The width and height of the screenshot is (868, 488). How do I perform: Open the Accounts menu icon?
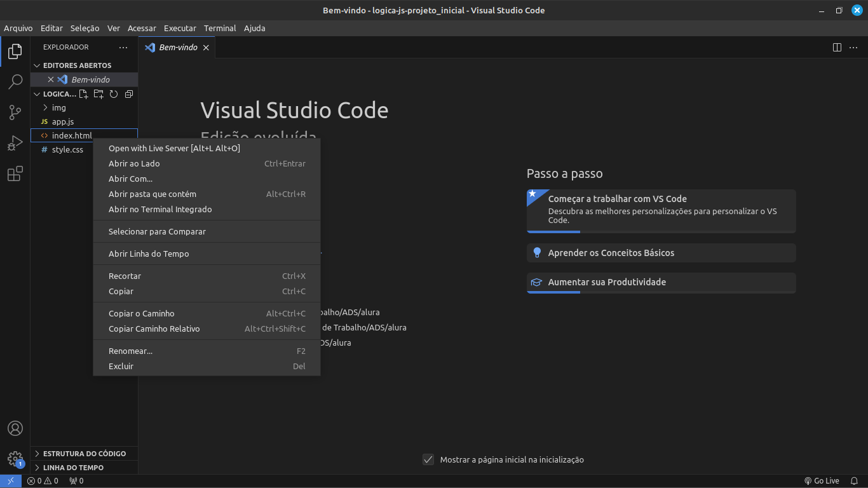coord(15,428)
